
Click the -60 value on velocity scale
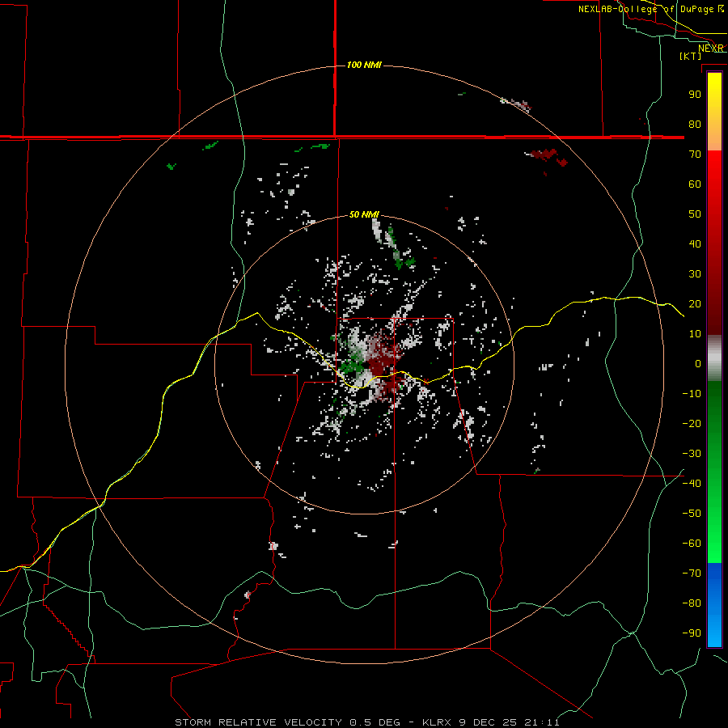pos(692,544)
